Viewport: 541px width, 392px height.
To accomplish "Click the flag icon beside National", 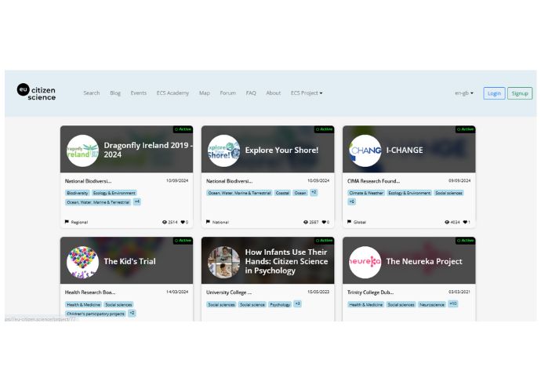I will (209, 222).
